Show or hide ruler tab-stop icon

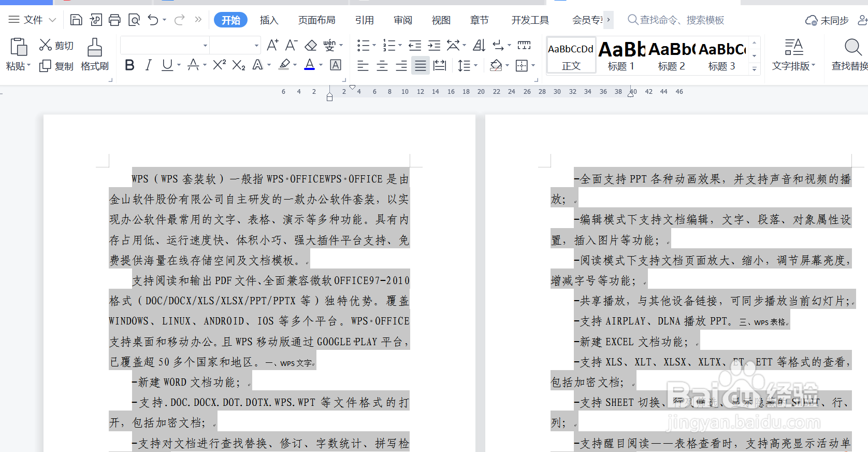pyautogui.click(x=524, y=45)
